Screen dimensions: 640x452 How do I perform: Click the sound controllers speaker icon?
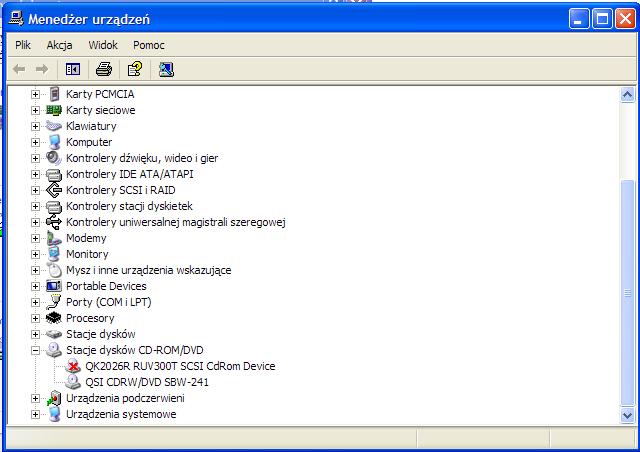54,158
